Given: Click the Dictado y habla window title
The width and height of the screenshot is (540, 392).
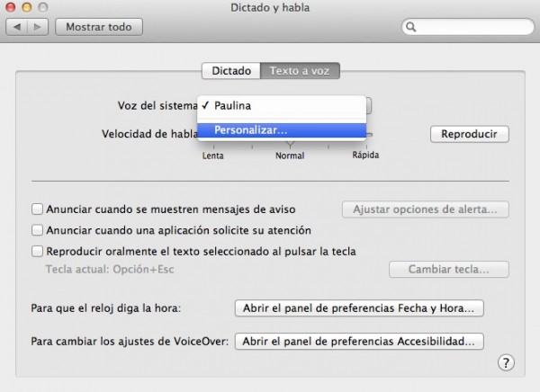Looking at the screenshot, I should coord(270,7).
